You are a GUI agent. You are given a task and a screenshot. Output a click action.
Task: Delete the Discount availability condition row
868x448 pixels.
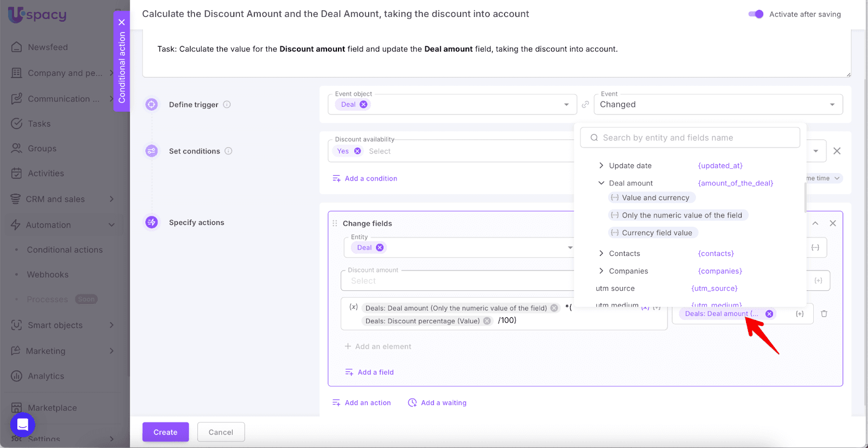[x=837, y=151]
